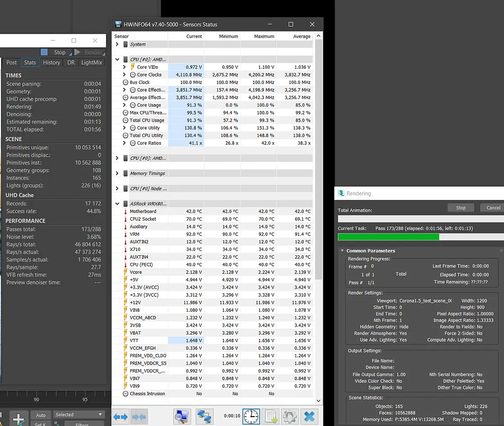Collapse the ASRock WRX80 sensor group

(x=117, y=204)
